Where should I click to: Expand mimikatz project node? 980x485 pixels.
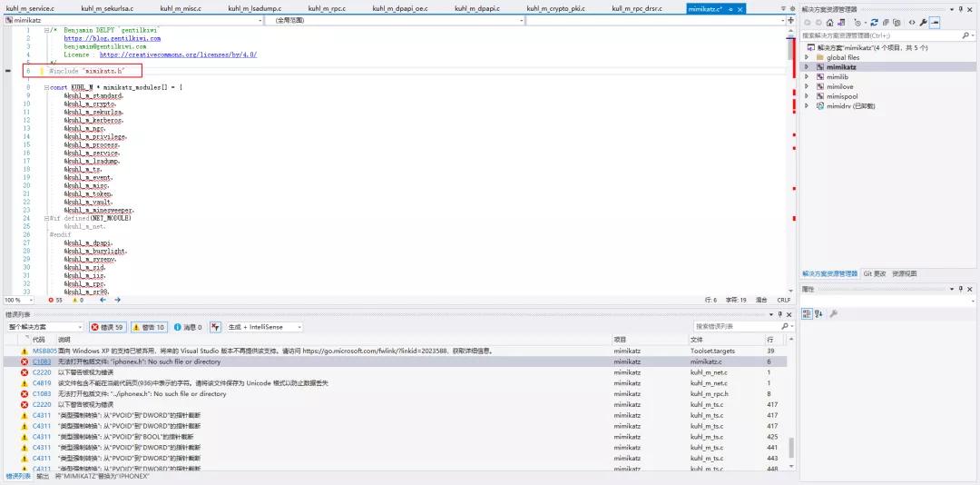(x=807, y=67)
